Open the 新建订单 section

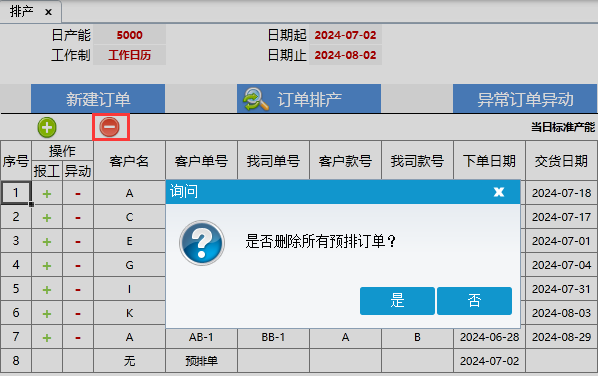point(98,99)
